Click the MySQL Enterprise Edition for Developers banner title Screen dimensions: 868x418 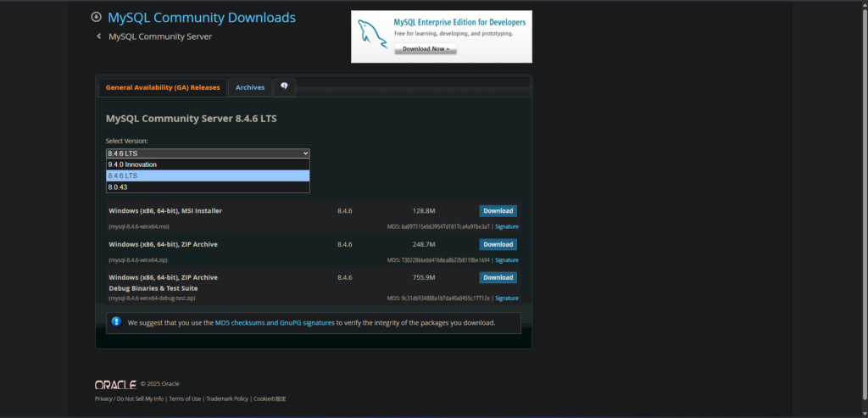pos(459,22)
